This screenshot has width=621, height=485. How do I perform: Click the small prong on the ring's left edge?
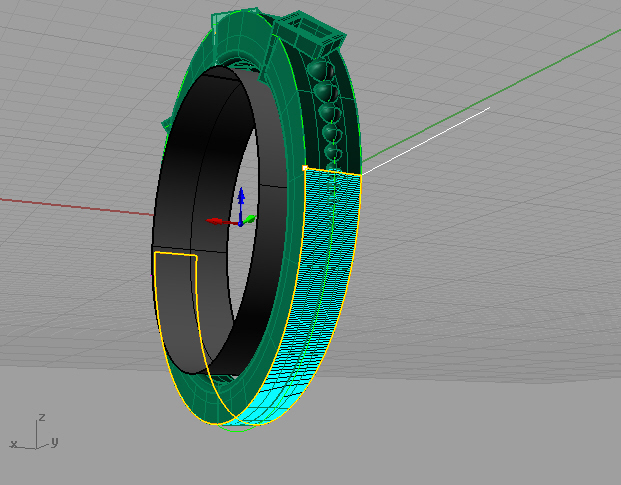pyautogui.click(x=168, y=127)
